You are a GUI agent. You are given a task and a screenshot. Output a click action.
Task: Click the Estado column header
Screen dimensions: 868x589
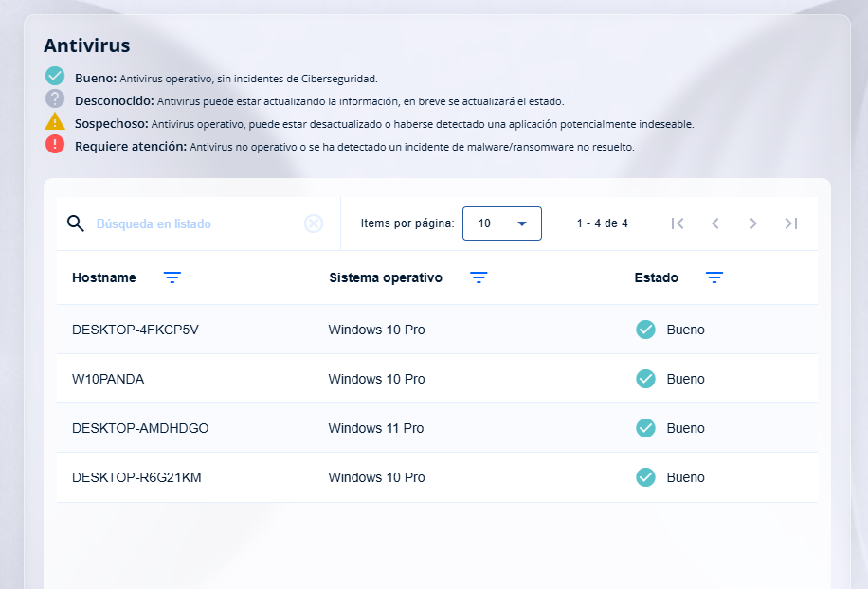(x=656, y=277)
